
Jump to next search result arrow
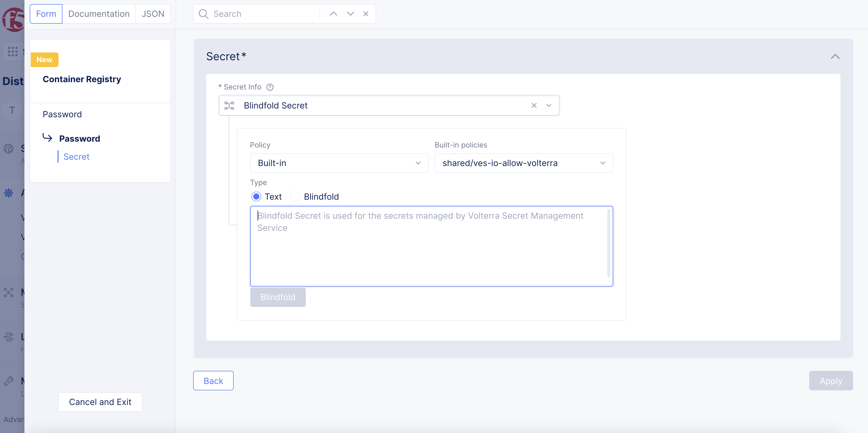[x=350, y=14]
